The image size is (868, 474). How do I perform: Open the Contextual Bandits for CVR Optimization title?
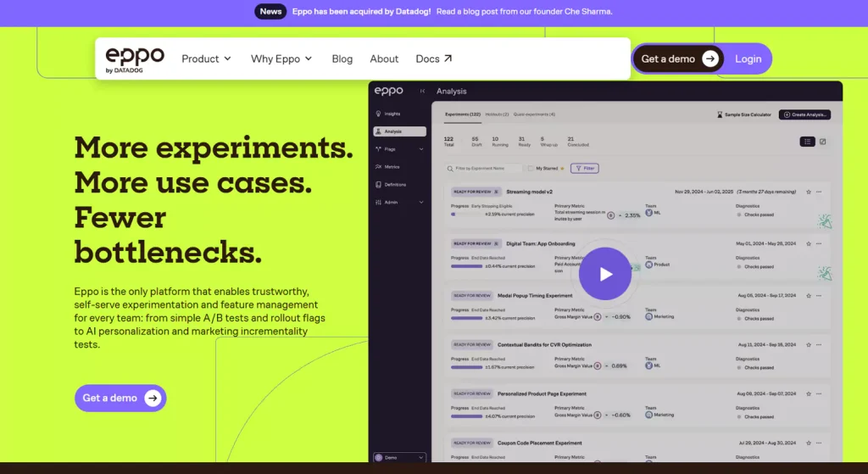click(544, 344)
